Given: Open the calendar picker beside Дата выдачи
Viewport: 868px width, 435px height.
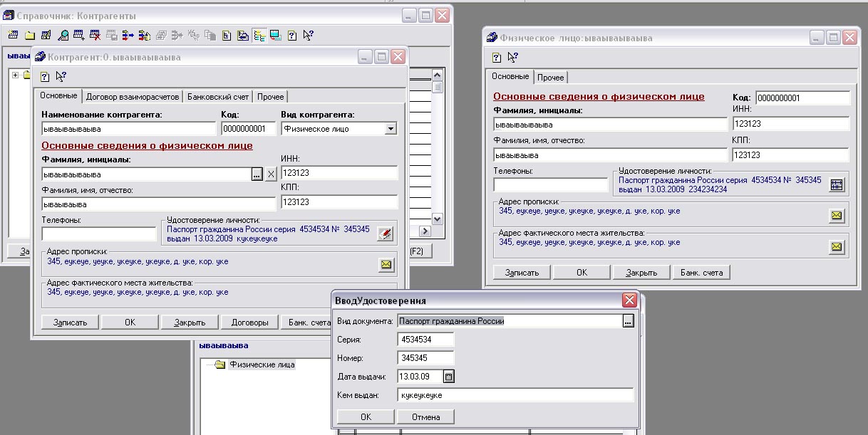Looking at the screenshot, I should [449, 377].
